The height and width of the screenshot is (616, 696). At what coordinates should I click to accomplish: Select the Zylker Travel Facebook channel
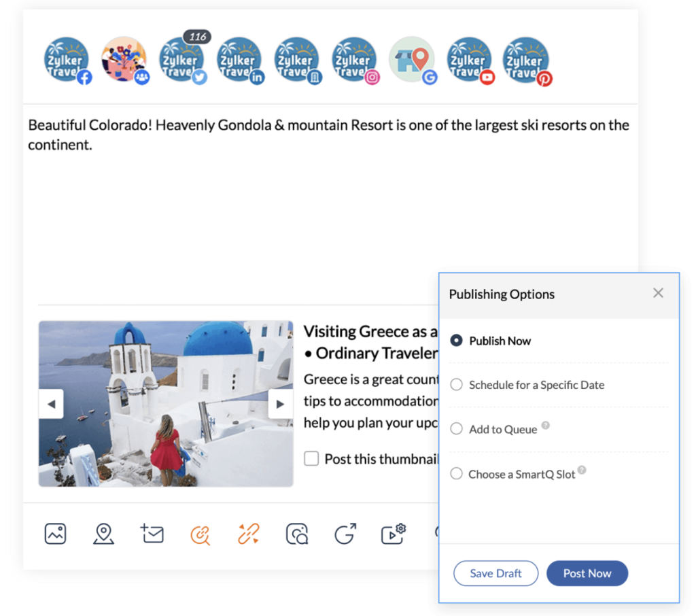click(x=67, y=60)
